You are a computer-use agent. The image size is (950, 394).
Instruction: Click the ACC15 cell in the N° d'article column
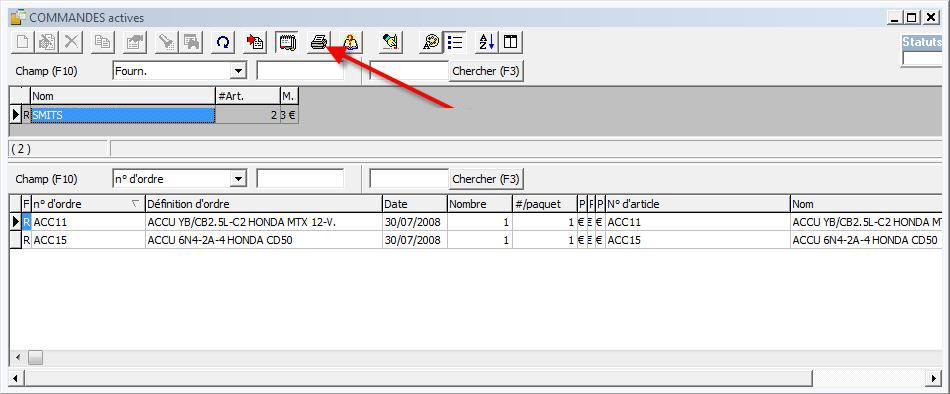coord(697,240)
